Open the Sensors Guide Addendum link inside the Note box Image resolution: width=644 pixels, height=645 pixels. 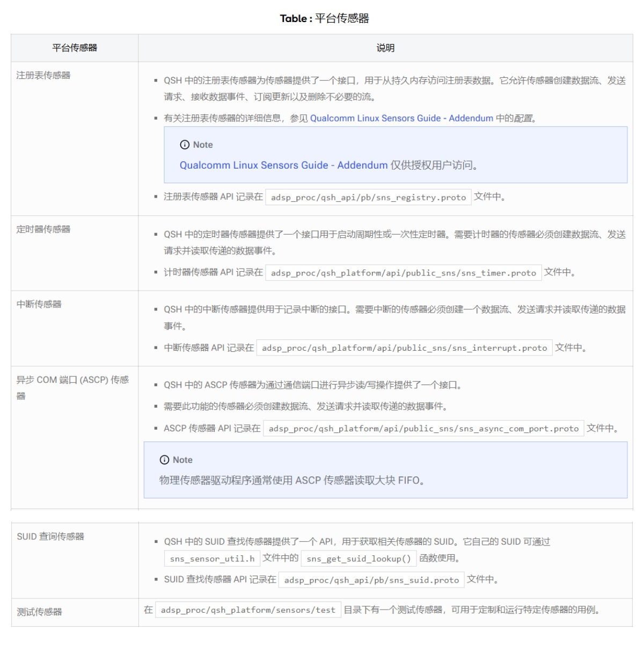click(x=283, y=165)
